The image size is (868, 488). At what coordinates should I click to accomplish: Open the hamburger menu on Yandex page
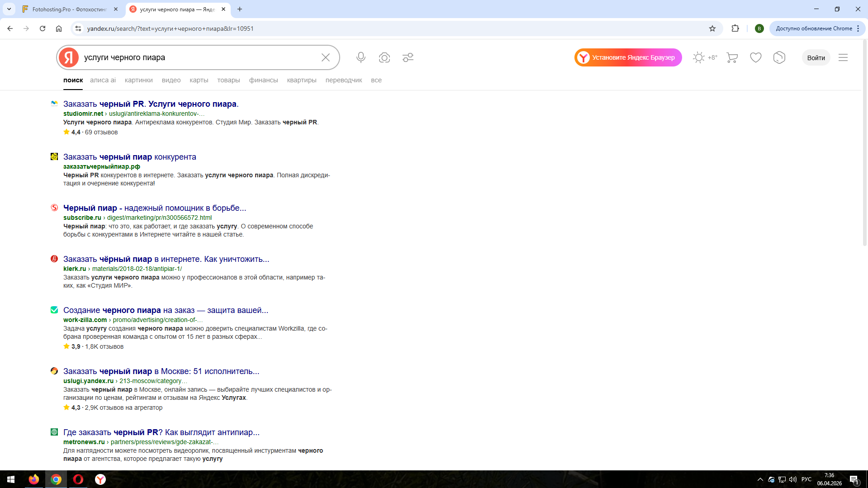coord(843,57)
